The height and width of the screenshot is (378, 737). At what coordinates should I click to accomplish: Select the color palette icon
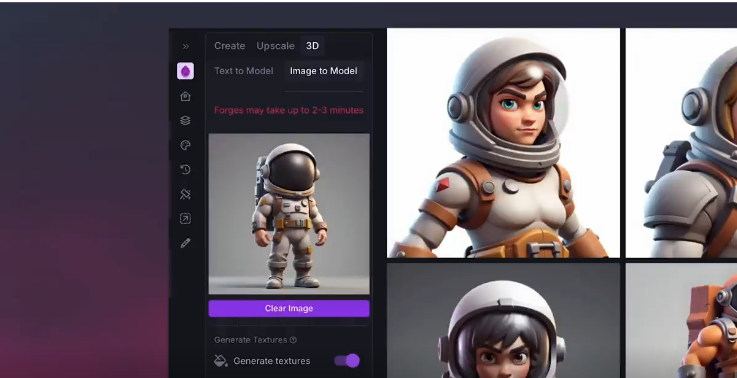tap(186, 145)
